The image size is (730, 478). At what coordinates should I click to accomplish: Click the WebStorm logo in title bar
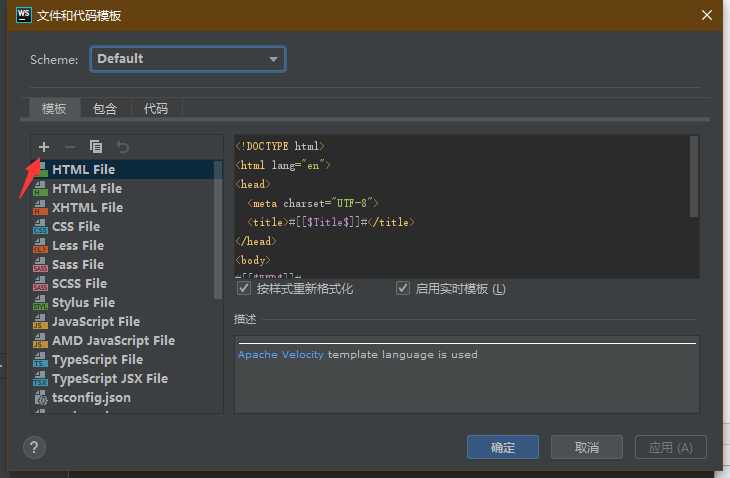(x=24, y=15)
